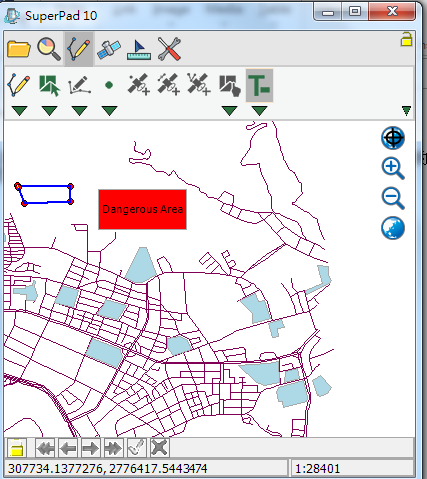Click the gray X cancel button below map
The image size is (427, 479).
click(159, 448)
